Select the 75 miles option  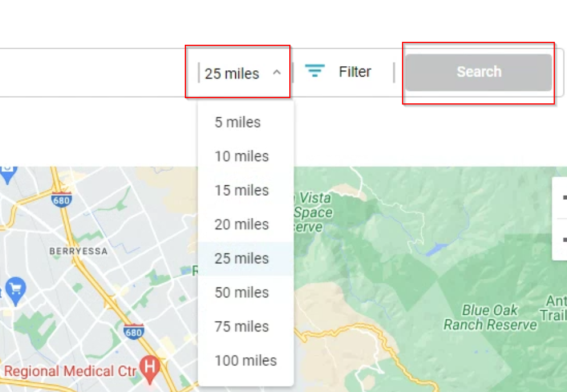[242, 326]
